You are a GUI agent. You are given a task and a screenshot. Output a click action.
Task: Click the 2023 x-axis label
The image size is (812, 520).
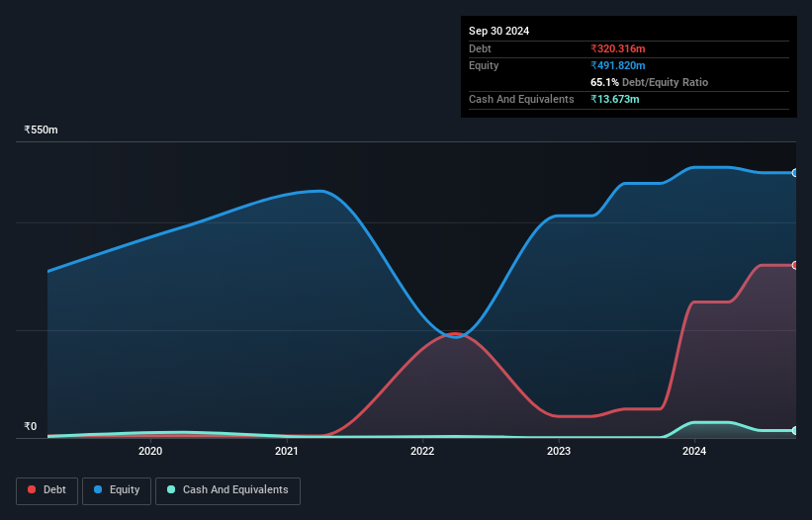tap(559, 451)
